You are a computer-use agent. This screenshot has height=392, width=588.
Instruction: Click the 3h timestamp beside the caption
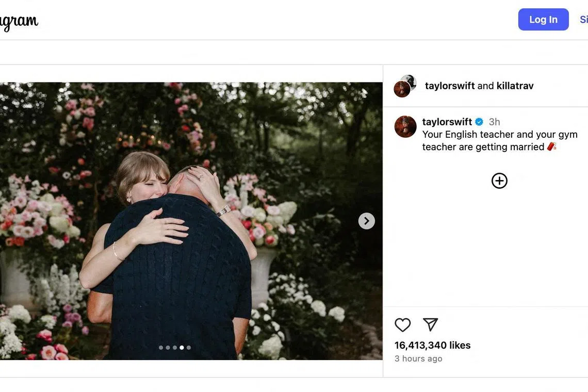[494, 122]
